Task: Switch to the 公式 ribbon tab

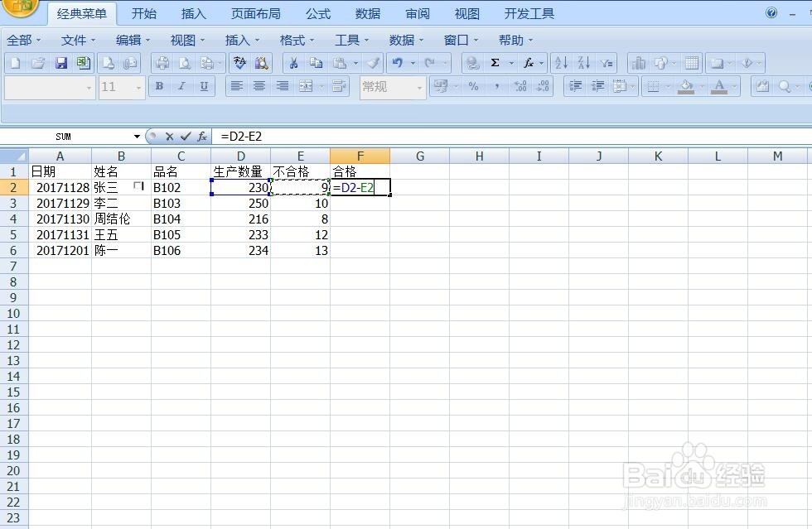Action: point(318,13)
